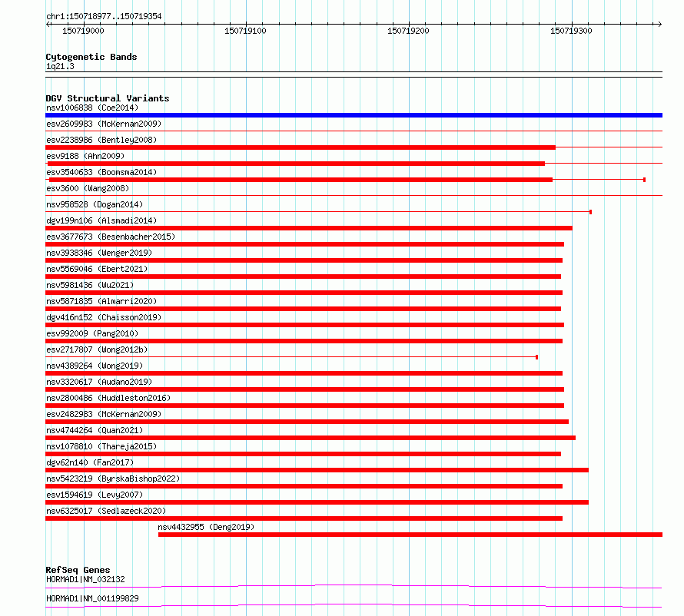Open the Cytogenetic Bands track header
Viewport: 684px width, 616px height.
click(91, 57)
